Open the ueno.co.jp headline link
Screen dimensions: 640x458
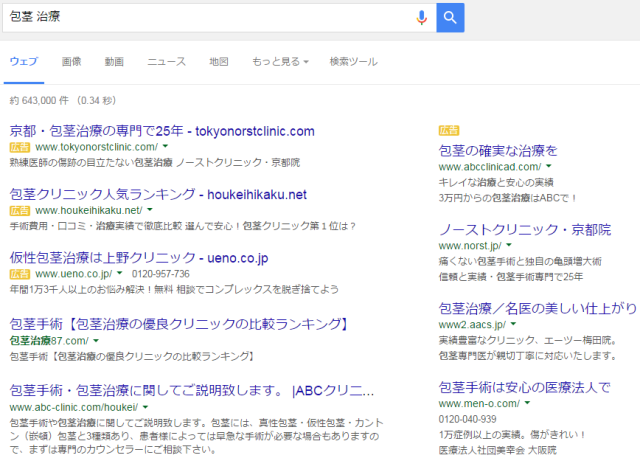(x=139, y=258)
